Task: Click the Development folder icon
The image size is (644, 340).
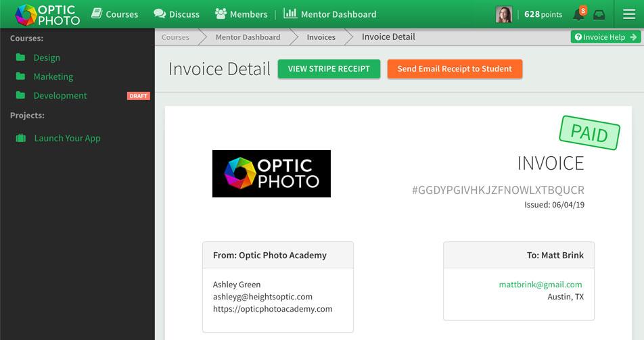Action: point(20,95)
